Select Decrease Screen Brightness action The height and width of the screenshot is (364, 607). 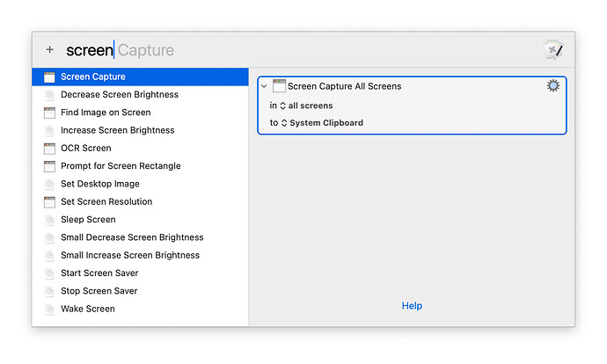pyautogui.click(x=119, y=95)
